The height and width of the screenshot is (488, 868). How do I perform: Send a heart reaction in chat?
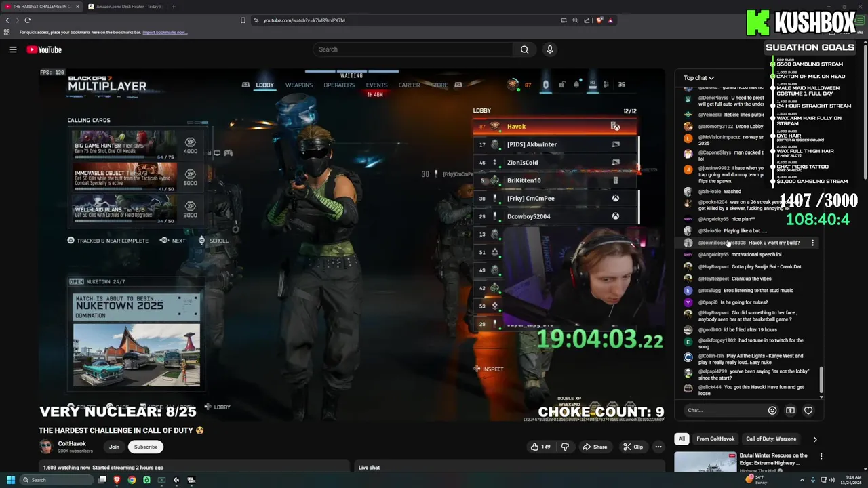(x=808, y=410)
